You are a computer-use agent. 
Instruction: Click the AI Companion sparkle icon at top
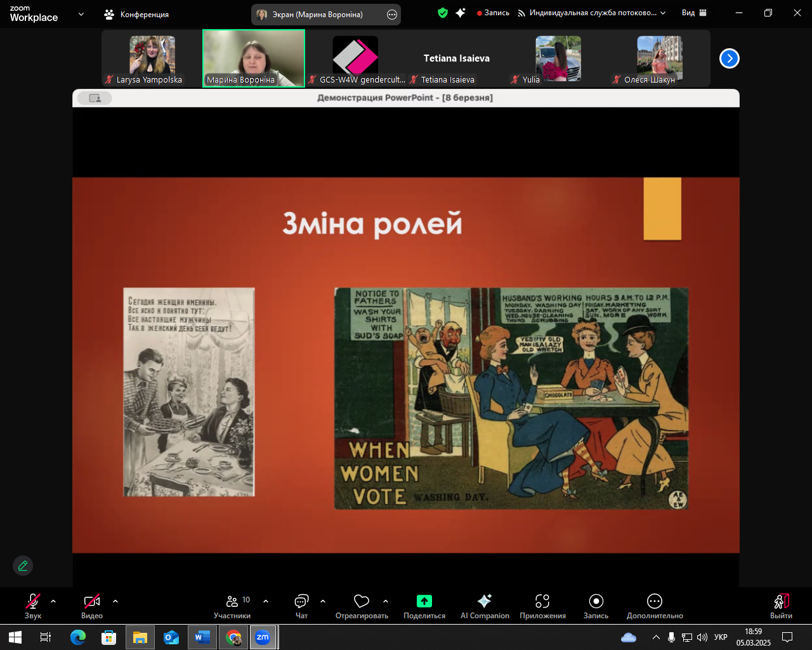461,13
